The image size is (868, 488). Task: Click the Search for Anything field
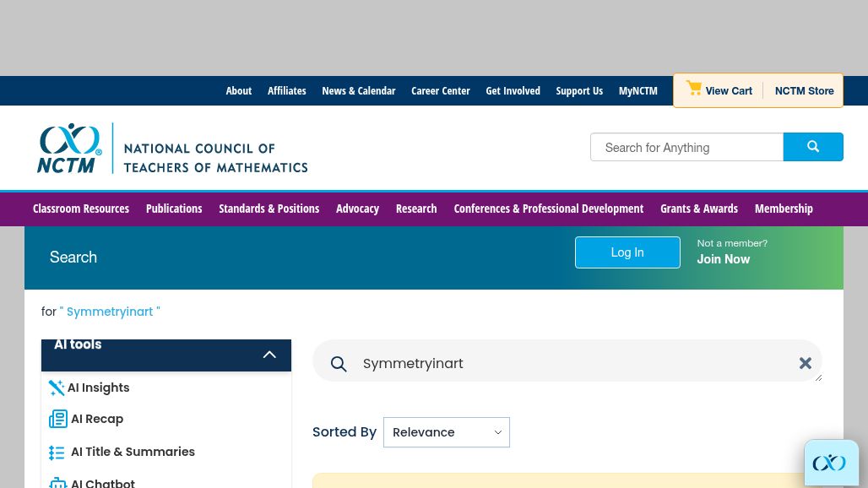(686, 147)
